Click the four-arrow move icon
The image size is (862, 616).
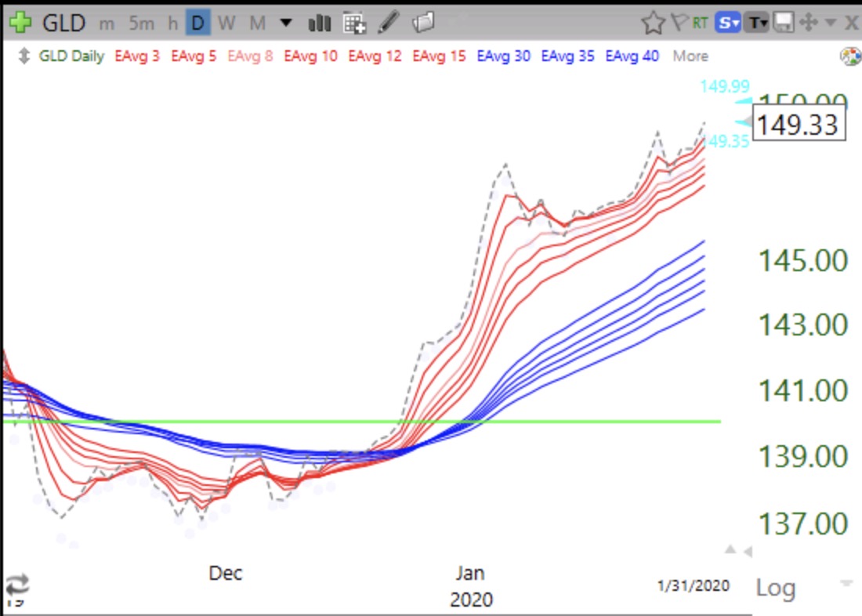coord(809,23)
